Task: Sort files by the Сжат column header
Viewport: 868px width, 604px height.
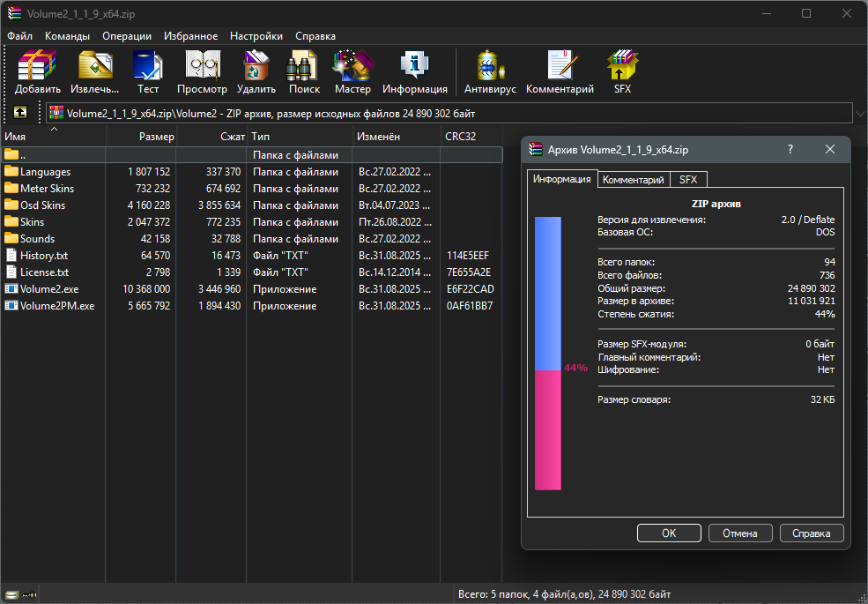Action: [211, 137]
